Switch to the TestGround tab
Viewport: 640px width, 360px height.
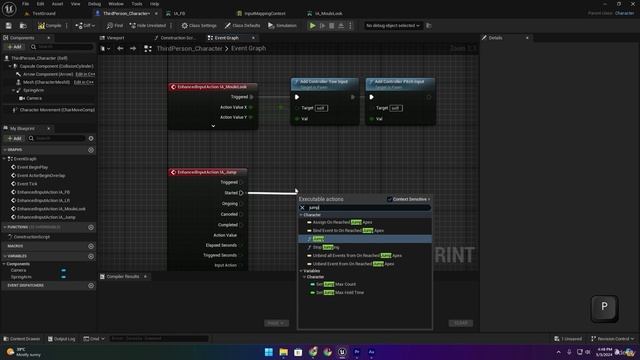coord(44,13)
